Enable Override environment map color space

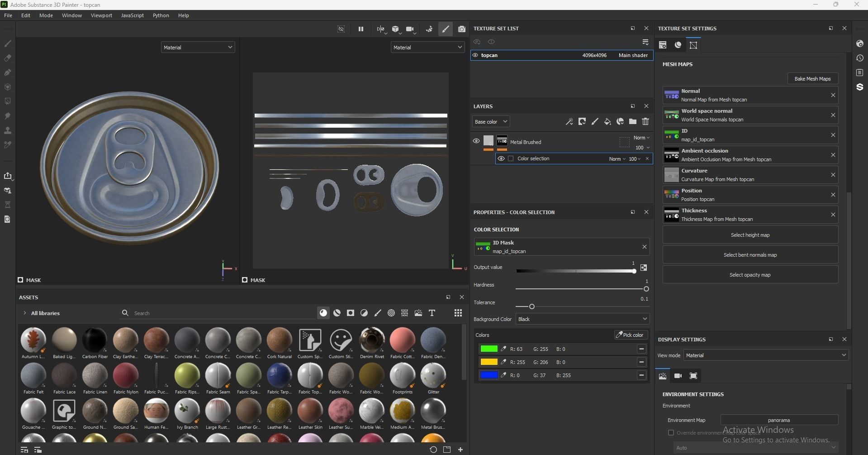point(671,433)
